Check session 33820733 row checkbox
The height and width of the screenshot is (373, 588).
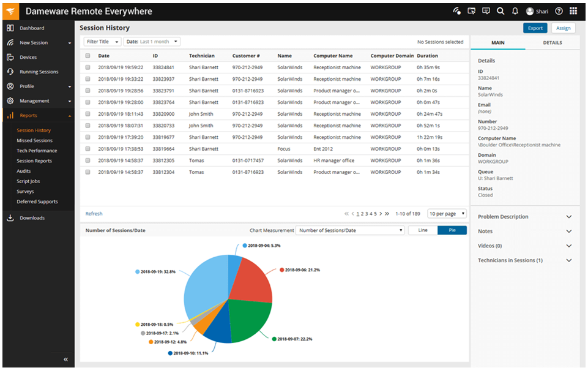point(87,126)
